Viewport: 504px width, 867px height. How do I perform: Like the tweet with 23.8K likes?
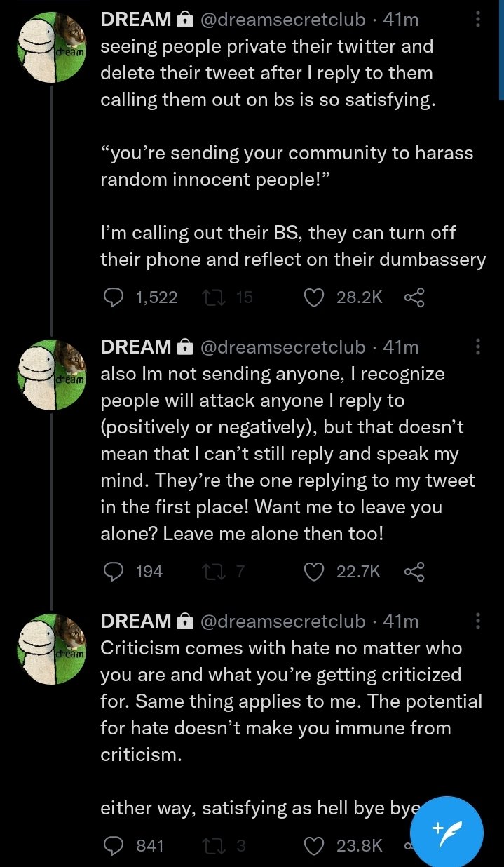(315, 845)
